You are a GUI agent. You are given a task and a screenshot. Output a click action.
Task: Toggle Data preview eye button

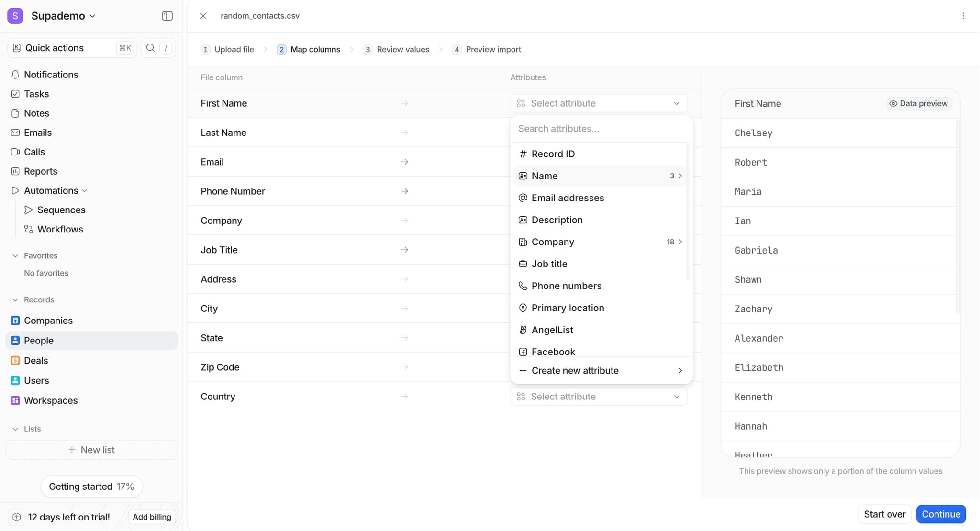coord(918,104)
